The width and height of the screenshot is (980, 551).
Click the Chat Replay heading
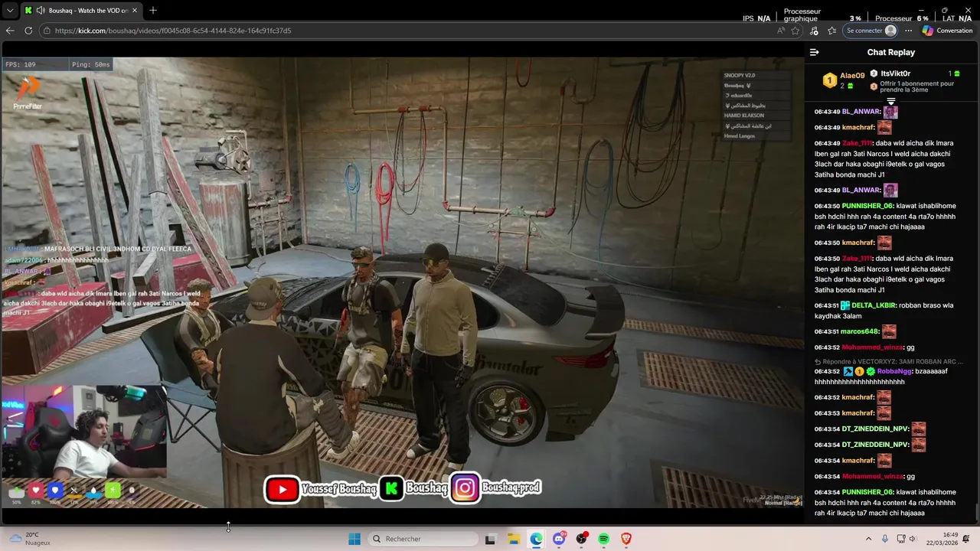(x=890, y=52)
